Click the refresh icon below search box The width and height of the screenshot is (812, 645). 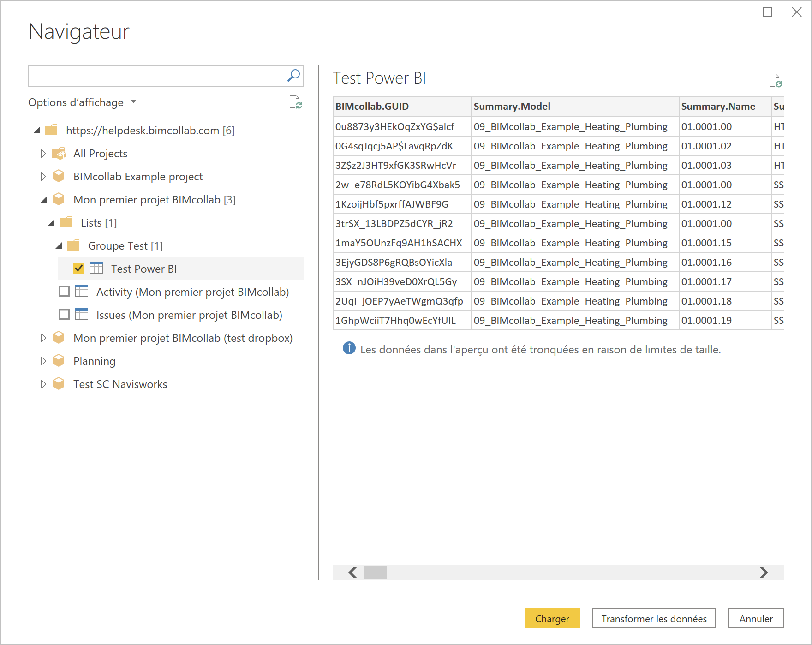point(296,102)
